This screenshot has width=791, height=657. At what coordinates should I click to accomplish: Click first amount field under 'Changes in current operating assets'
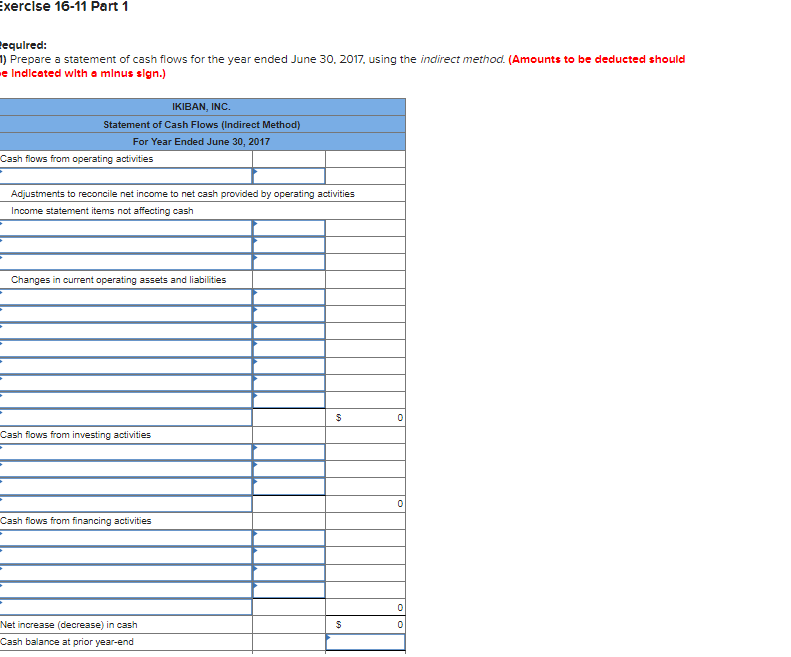pyautogui.click(x=289, y=297)
